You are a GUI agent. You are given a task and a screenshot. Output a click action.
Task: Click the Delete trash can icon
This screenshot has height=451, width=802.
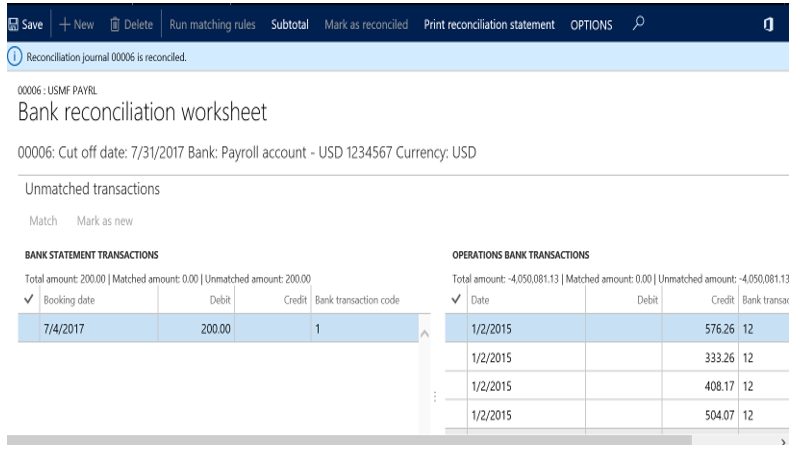tap(115, 24)
